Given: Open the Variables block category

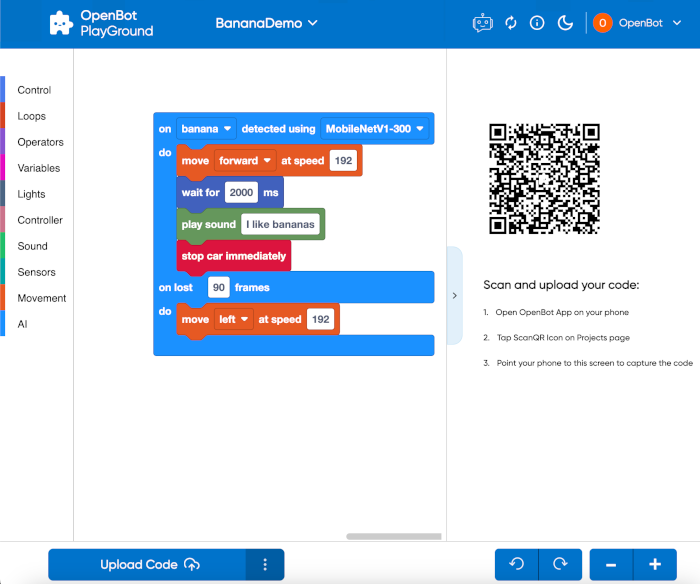Looking at the screenshot, I should pyautogui.click(x=38, y=168).
